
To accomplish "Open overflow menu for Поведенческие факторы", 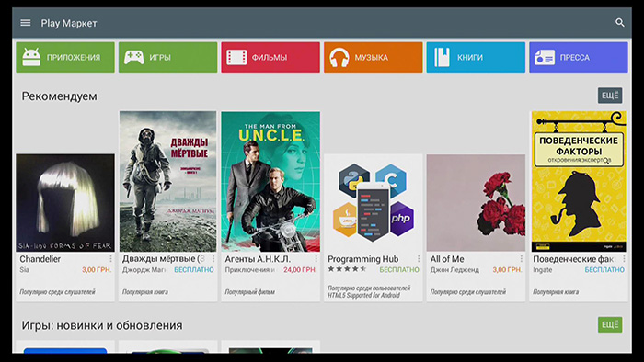I will [x=624, y=259].
